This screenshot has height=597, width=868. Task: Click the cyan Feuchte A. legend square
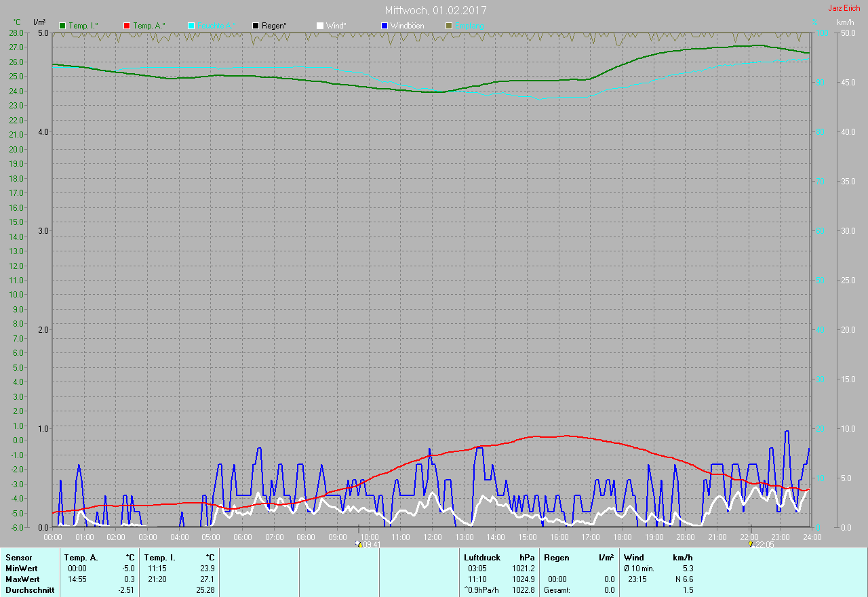[x=191, y=26]
